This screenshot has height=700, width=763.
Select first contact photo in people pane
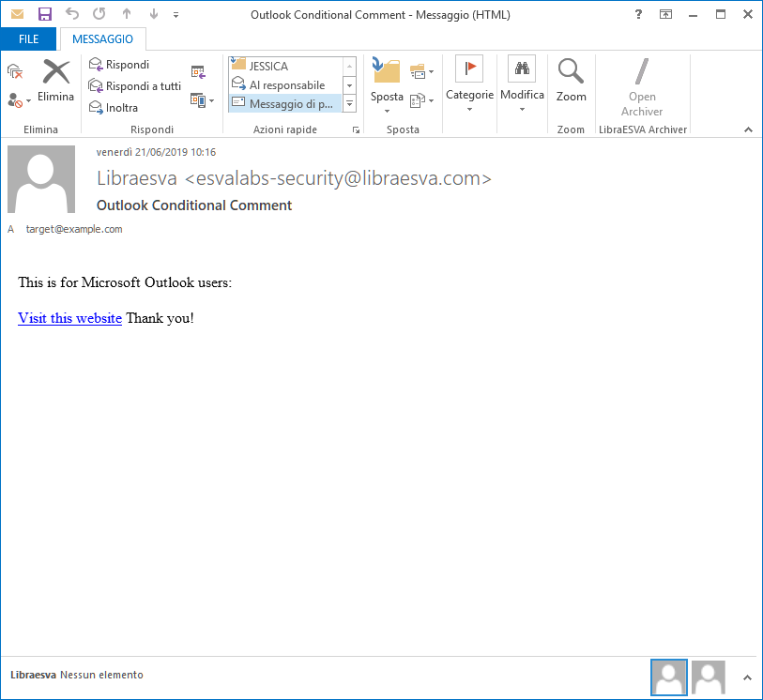(669, 677)
